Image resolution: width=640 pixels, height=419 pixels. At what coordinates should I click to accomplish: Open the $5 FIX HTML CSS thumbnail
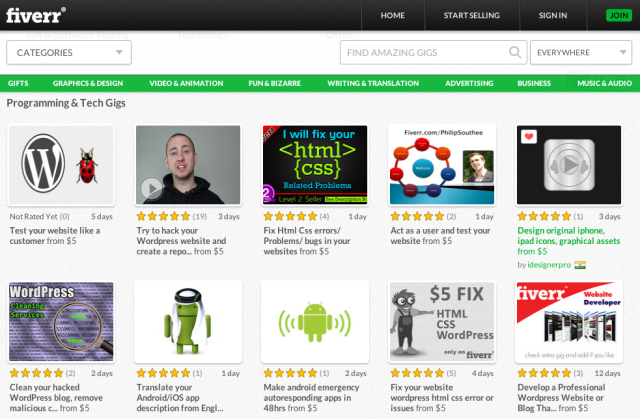click(x=442, y=321)
